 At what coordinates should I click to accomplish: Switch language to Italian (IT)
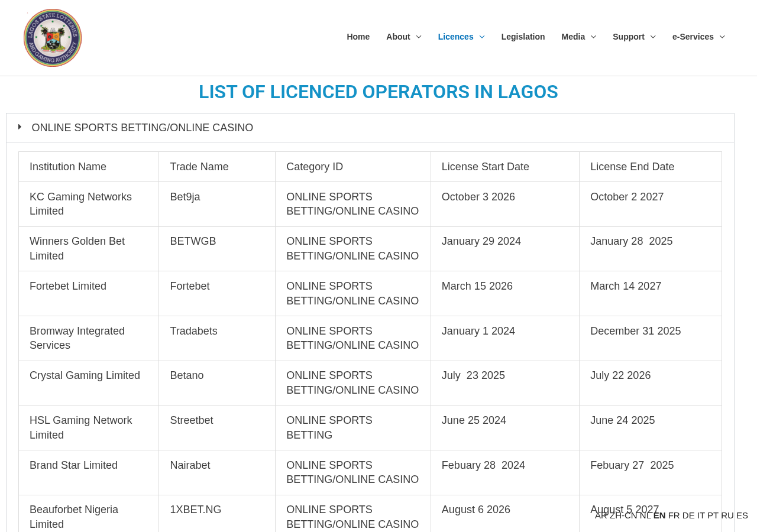click(x=701, y=515)
